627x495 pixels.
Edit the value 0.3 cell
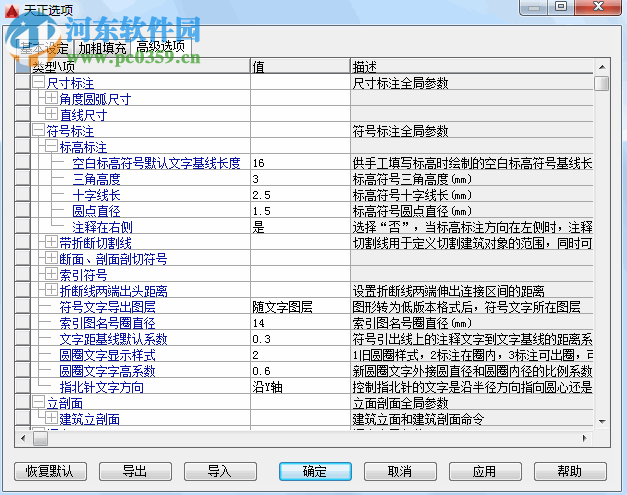tap(300, 338)
